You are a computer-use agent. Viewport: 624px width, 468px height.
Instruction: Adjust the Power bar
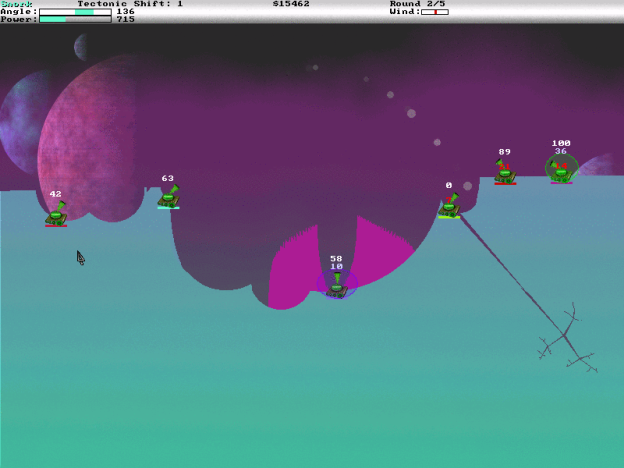tap(75, 19)
